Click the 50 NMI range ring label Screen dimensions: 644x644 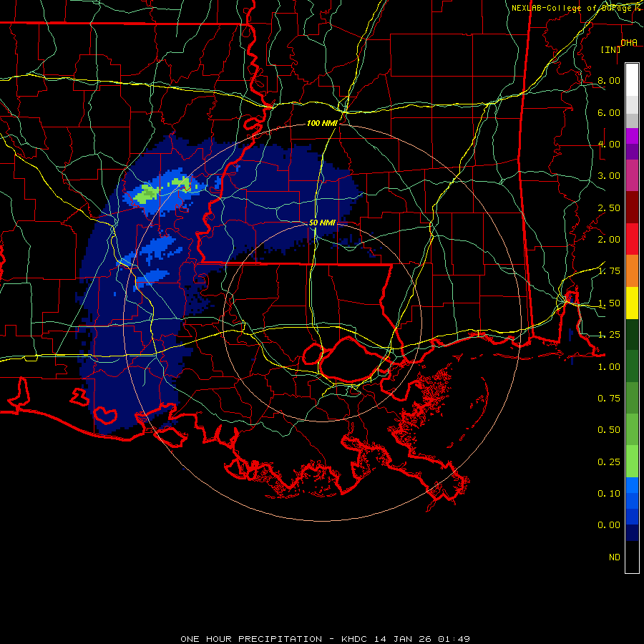pyautogui.click(x=322, y=223)
